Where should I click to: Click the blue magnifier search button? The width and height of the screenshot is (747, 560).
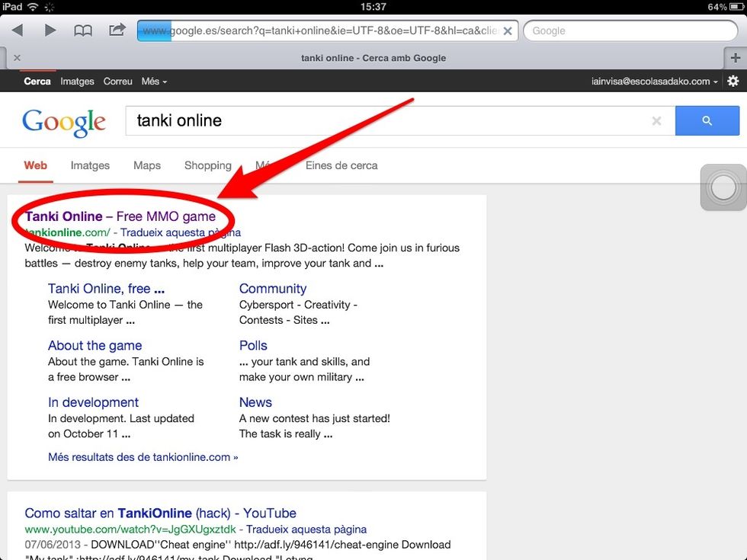tap(707, 120)
